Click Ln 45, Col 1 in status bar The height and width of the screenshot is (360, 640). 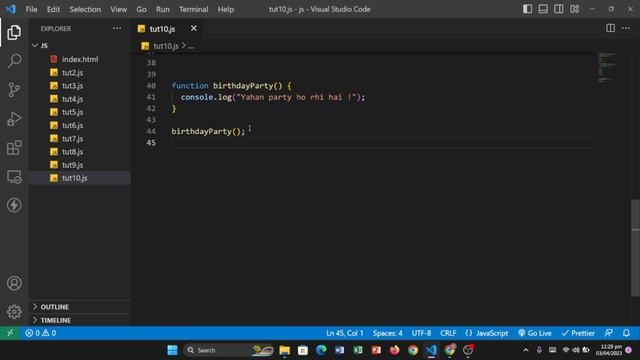[x=344, y=333]
